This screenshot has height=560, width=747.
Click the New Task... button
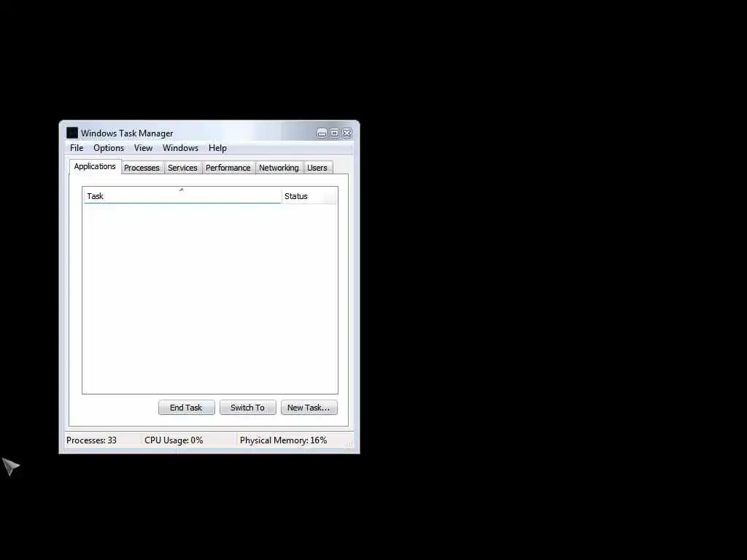[x=309, y=408]
